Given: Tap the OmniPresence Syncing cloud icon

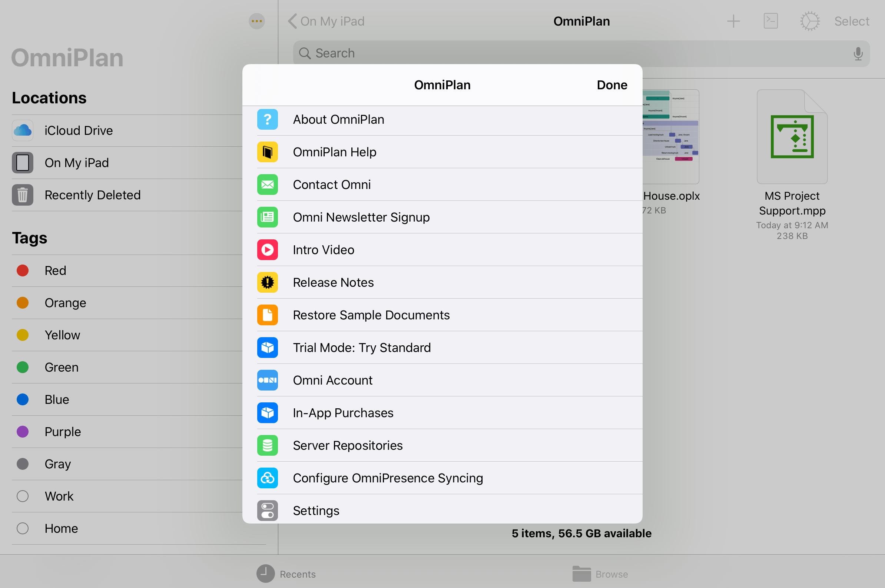Looking at the screenshot, I should point(267,478).
